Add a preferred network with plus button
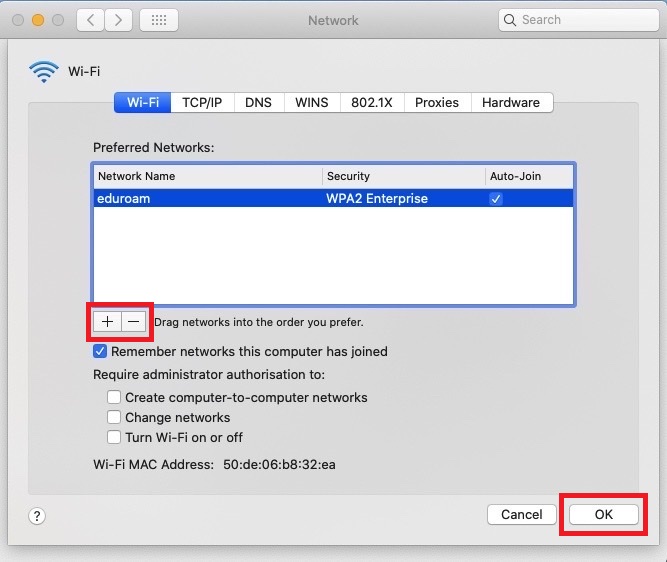667x562 pixels. coord(107,322)
